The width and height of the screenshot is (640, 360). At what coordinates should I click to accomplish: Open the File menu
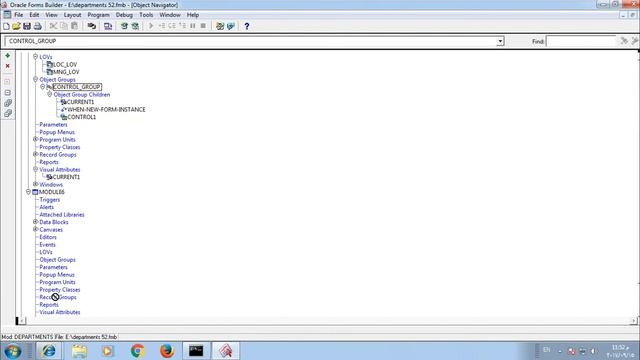[x=19, y=15]
